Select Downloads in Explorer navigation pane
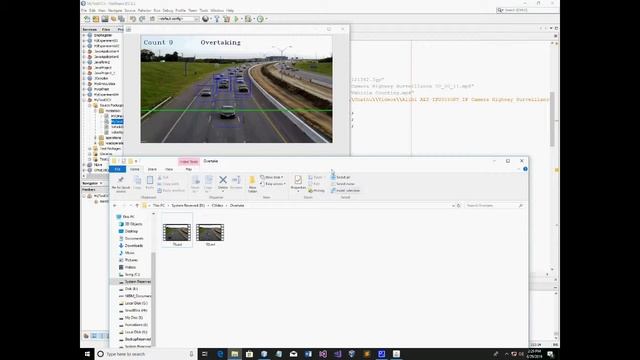Screen dimensions: 640x360 pos(133,246)
